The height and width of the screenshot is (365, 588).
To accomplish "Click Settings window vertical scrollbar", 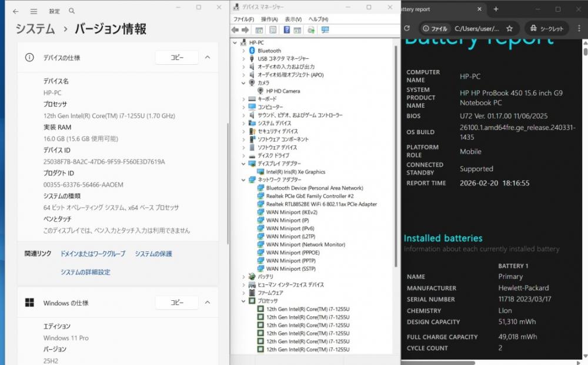I will tap(228, 184).
